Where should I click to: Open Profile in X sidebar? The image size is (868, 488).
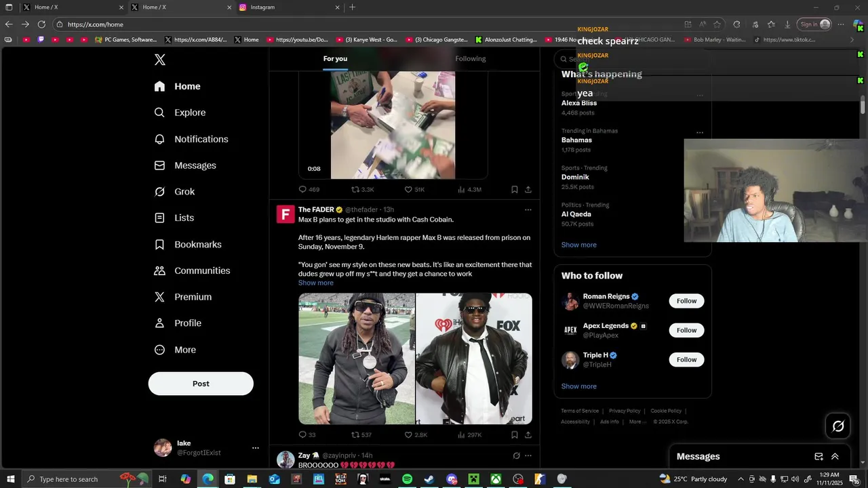178,323
